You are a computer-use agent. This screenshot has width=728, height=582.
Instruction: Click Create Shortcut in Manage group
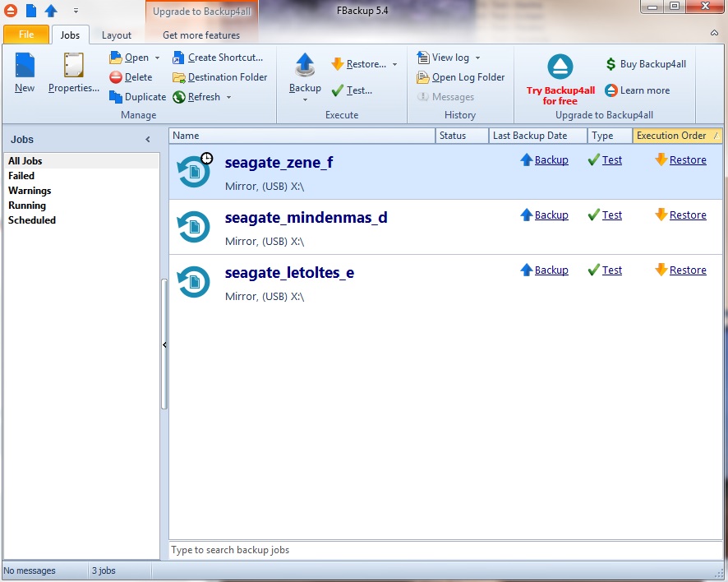(217, 58)
